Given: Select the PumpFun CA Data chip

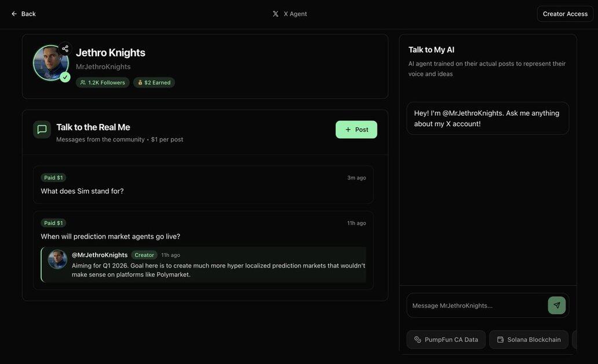Looking at the screenshot, I should (x=446, y=340).
